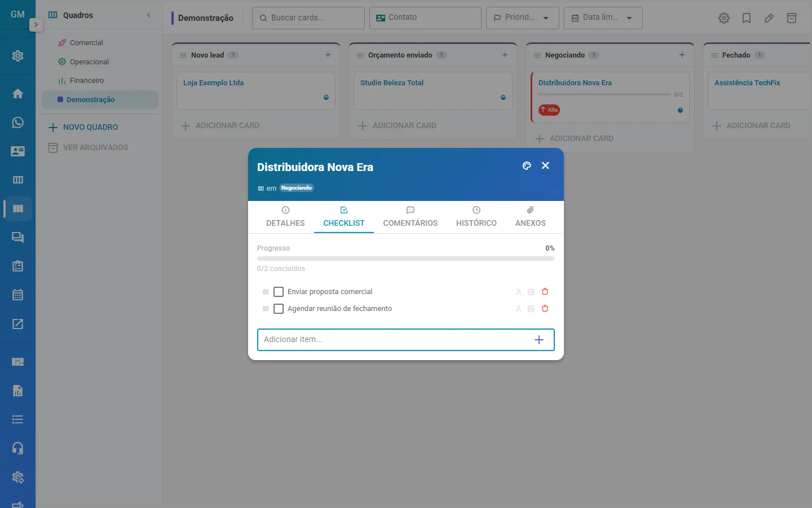Click the plus icon to add checklist item
812x508 pixels.
pyautogui.click(x=539, y=340)
